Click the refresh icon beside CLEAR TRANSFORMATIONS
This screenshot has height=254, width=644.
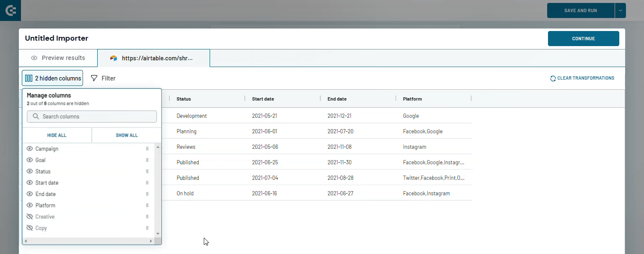coord(553,78)
